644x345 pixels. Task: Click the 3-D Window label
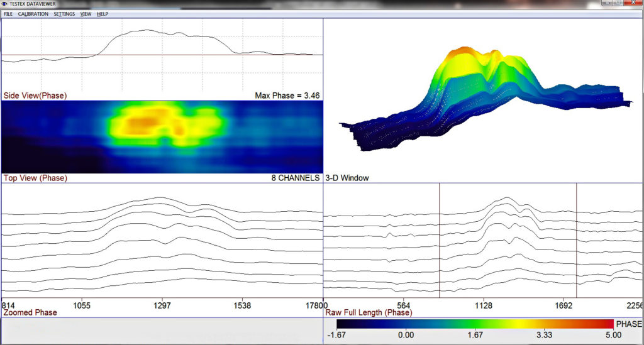pyautogui.click(x=347, y=178)
